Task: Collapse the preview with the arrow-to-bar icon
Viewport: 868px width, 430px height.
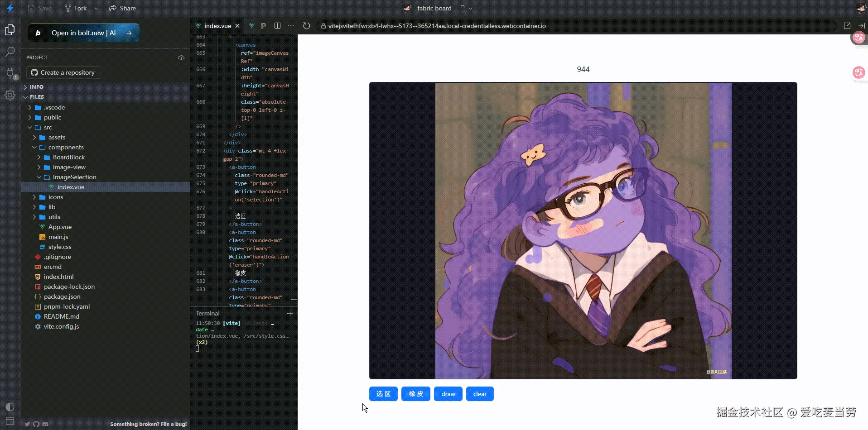Action: point(861,26)
